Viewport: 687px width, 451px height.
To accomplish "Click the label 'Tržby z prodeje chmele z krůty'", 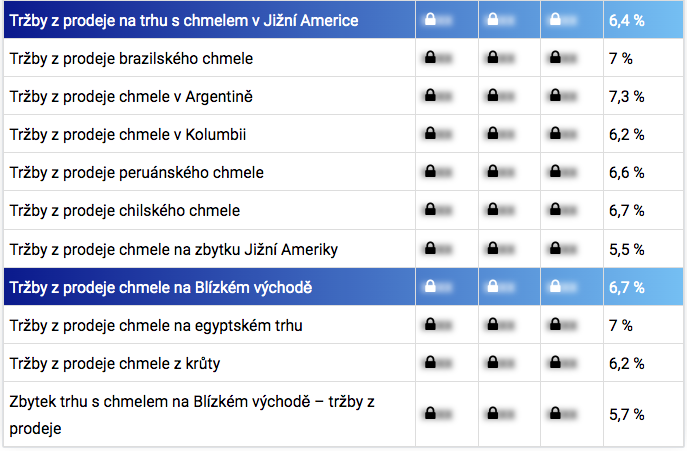I will pos(116,363).
